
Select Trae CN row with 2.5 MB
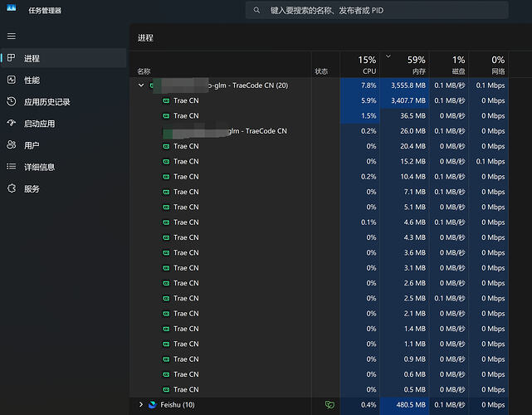(319, 298)
